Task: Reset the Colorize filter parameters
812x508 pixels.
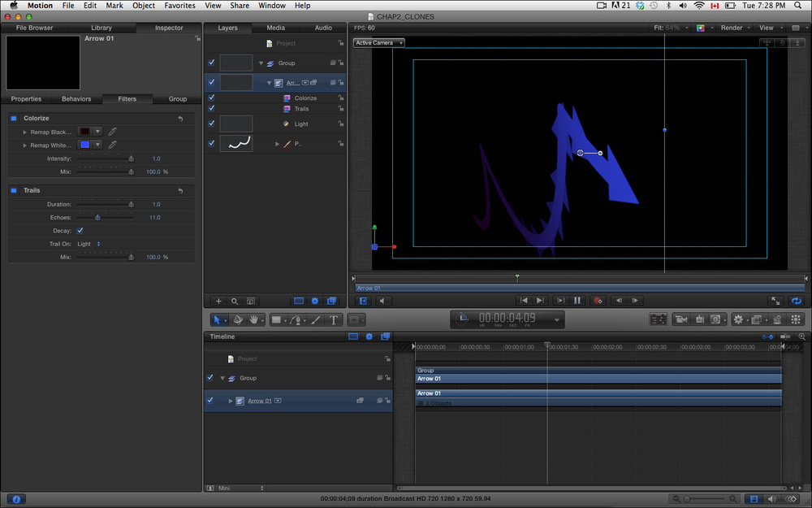Action: (180, 119)
